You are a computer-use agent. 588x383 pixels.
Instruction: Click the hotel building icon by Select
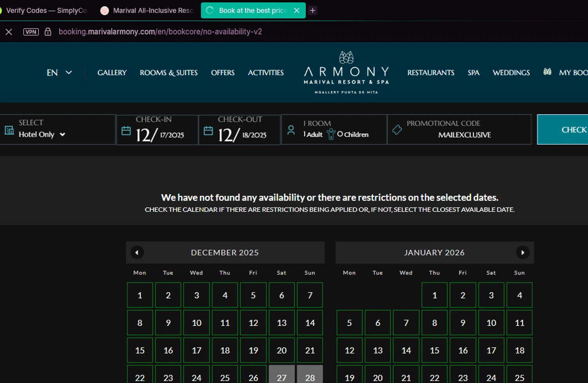click(9, 130)
